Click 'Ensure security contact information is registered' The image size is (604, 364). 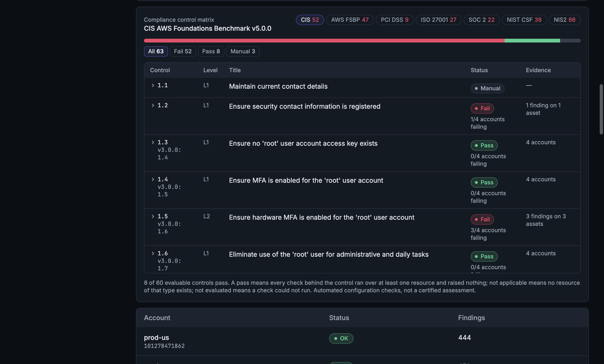click(305, 106)
